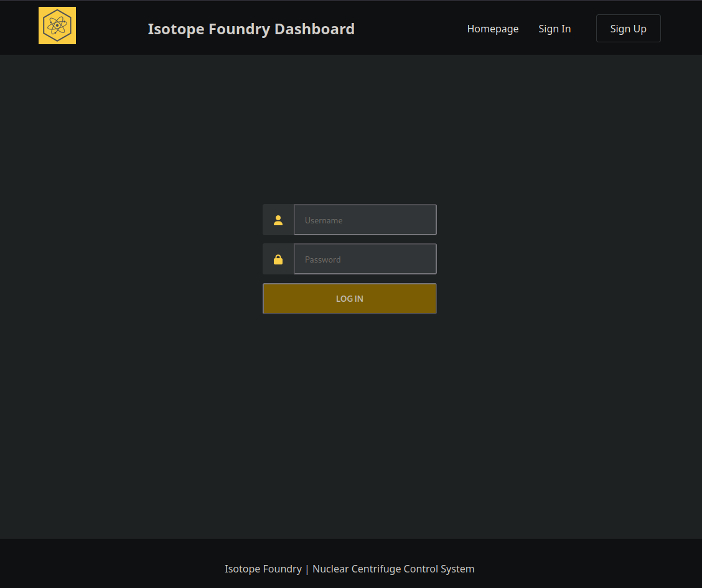Viewport: 702px width, 588px height.
Task: Open the Sign Up page
Action: [x=628, y=29]
